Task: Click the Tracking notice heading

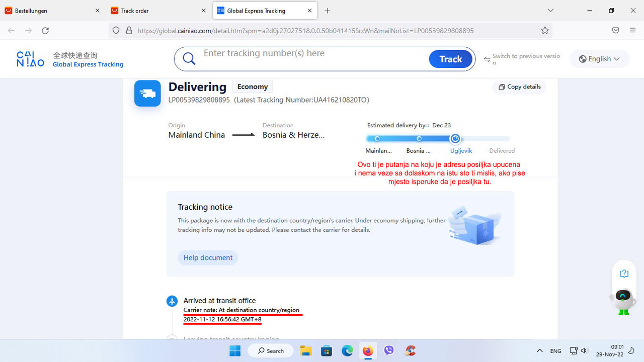Action: coord(205,207)
